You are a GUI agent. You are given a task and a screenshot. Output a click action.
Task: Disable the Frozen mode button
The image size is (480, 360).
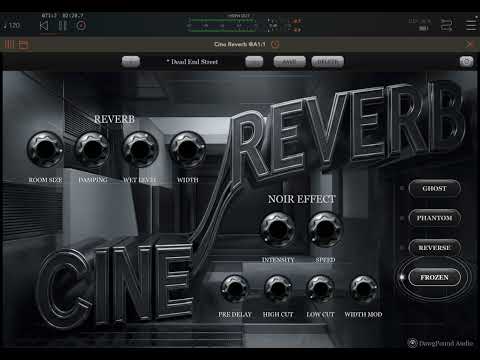tap(434, 277)
